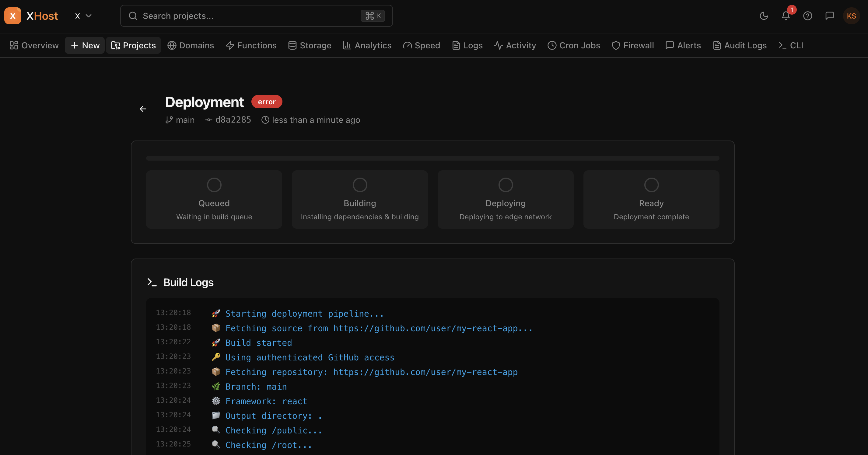
Task: Open the feedback chat bubble
Action: [x=829, y=16]
